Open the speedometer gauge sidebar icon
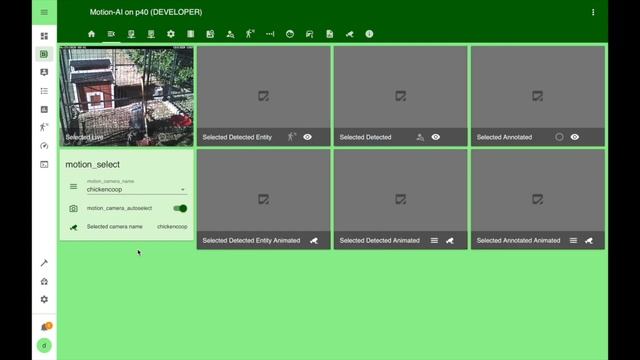Image resolution: width=640 pixels, height=360 pixels. click(44, 146)
